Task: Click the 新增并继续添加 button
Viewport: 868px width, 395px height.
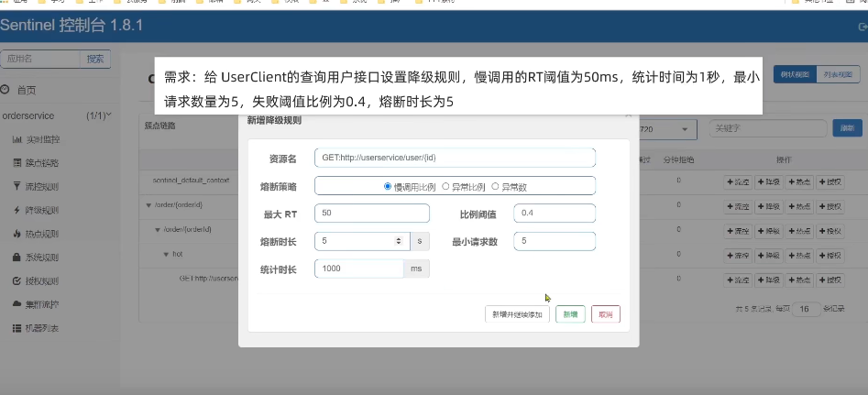Action: [517, 314]
